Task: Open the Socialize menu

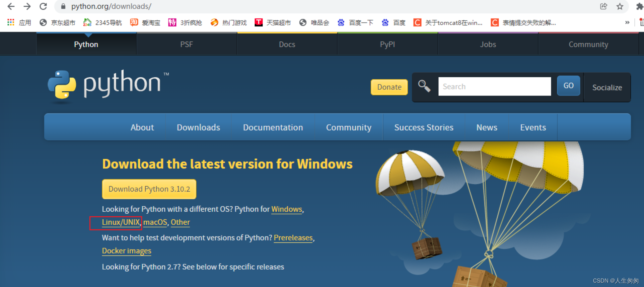Action: click(607, 87)
